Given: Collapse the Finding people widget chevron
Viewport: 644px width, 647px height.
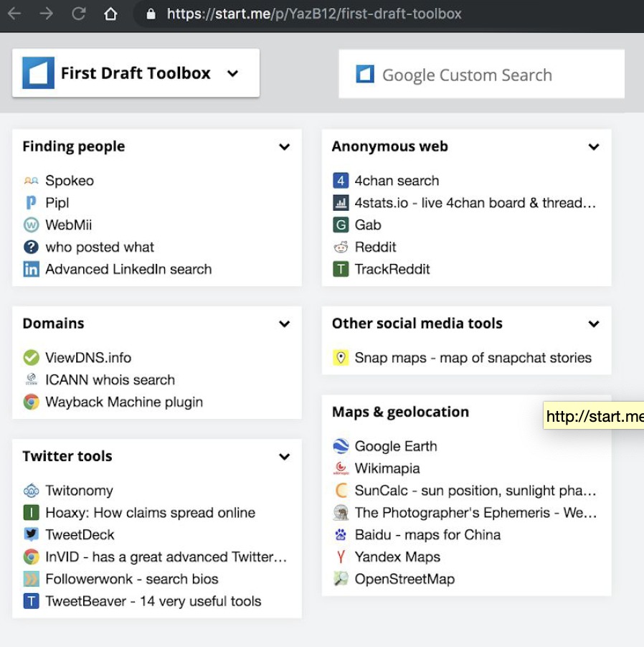Looking at the screenshot, I should pyautogui.click(x=285, y=147).
